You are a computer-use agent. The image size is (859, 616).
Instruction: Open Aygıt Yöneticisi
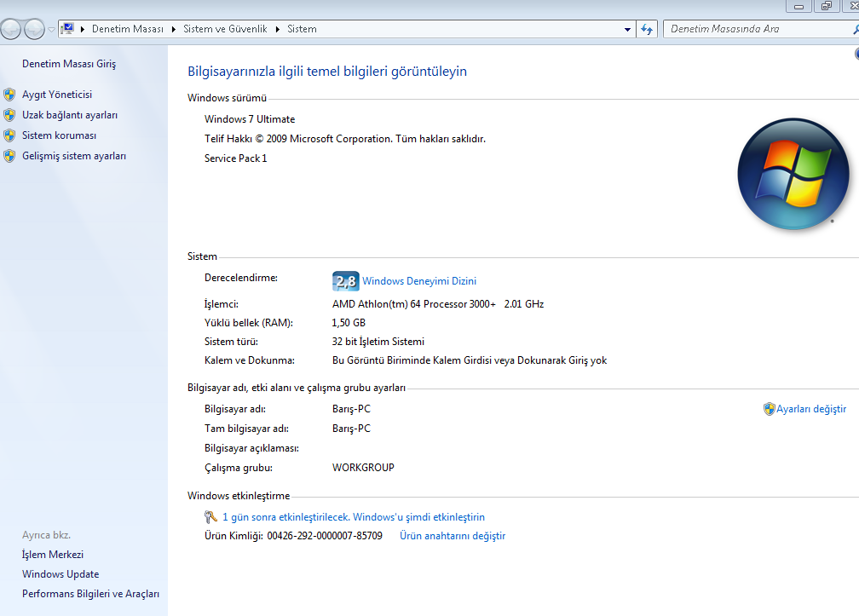(x=57, y=95)
